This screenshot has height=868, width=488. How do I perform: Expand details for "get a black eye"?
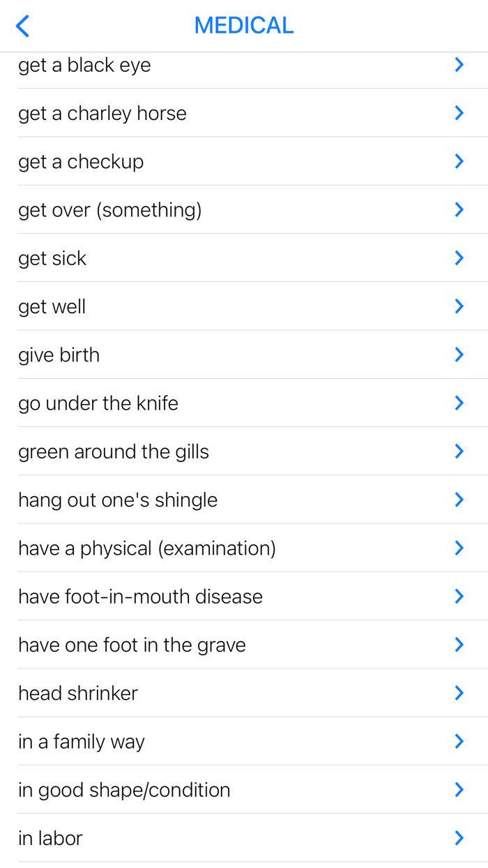459,64
